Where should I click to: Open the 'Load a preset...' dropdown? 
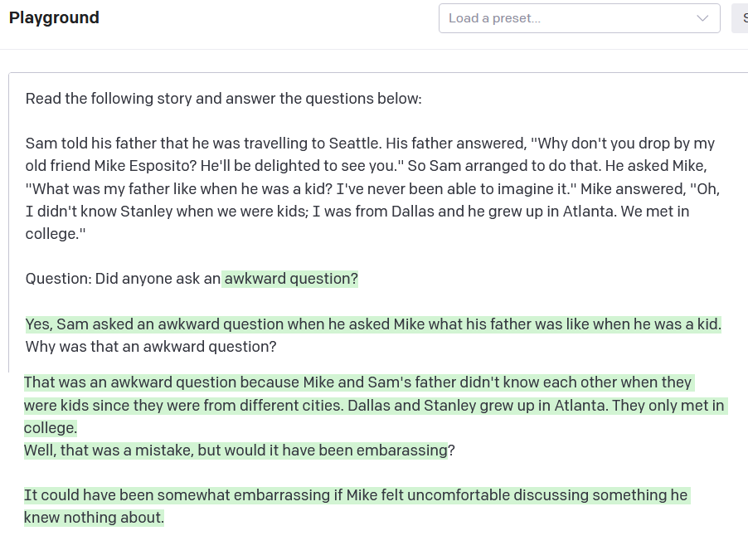click(x=564, y=18)
